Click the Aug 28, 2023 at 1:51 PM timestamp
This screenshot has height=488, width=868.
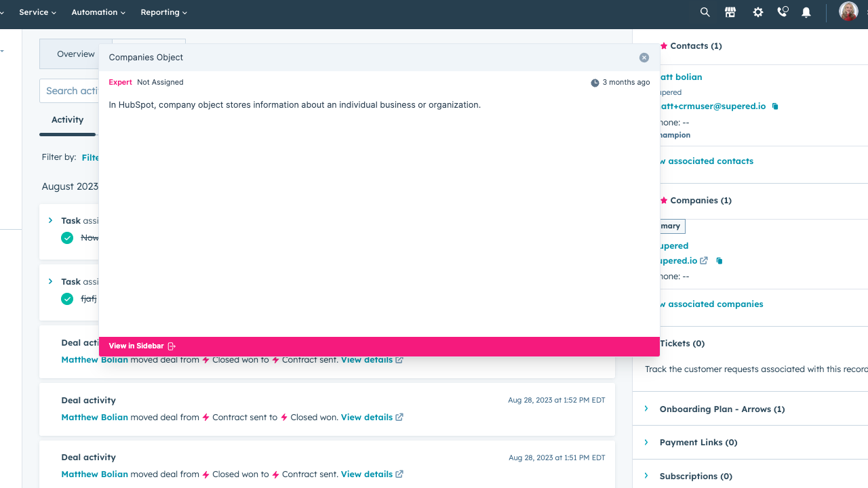click(557, 457)
